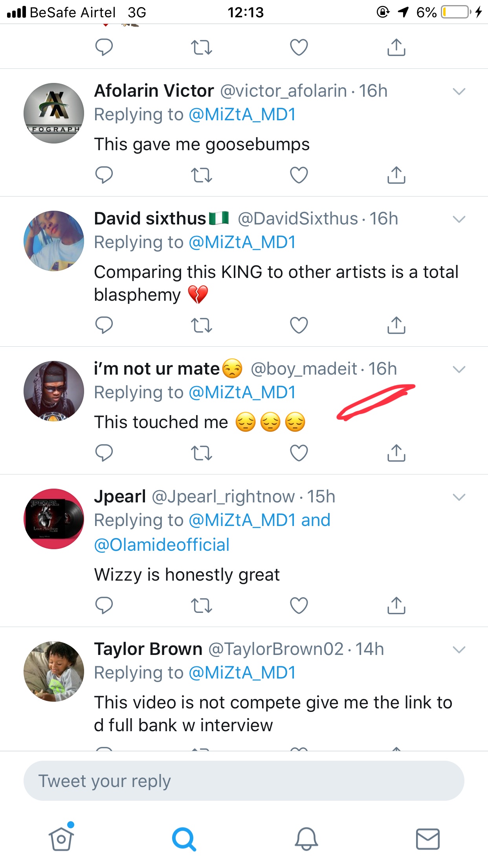Open the dropdown chevron on Jpearl's tweet
The width and height of the screenshot is (488, 868).
[x=459, y=497]
